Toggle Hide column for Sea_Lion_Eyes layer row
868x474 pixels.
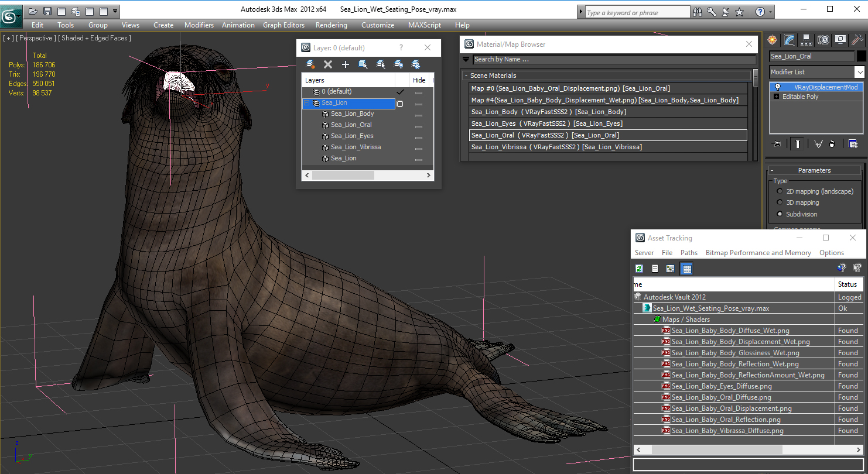click(x=419, y=136)
